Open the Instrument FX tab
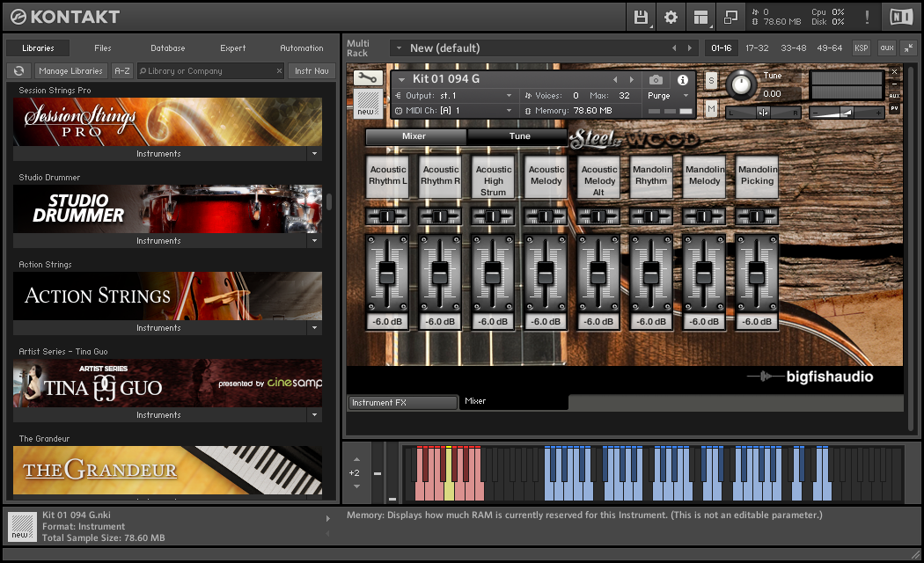This screenshot has height=563, width=924. point(401,403)
